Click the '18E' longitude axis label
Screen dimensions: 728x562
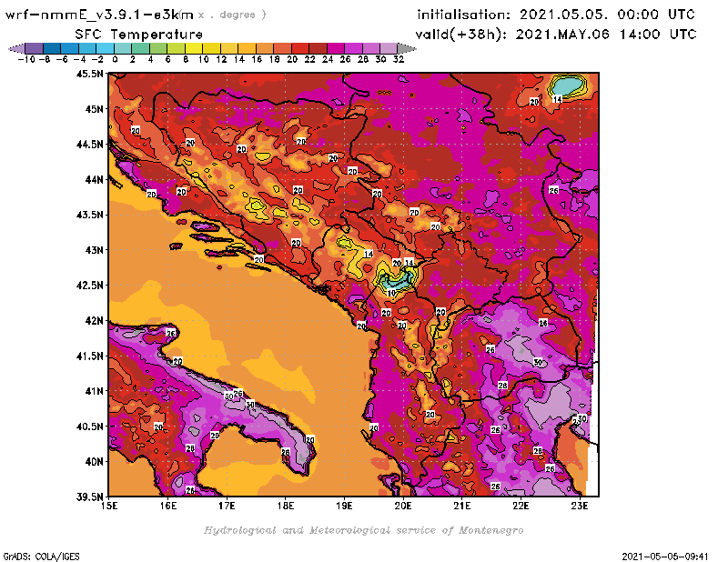(x=286, y=506)
